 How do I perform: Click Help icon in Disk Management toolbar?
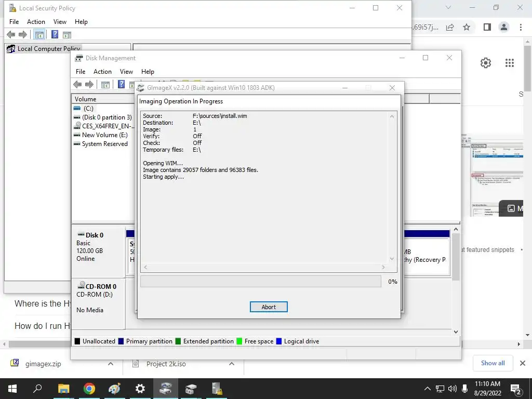[x=121, y=84]
